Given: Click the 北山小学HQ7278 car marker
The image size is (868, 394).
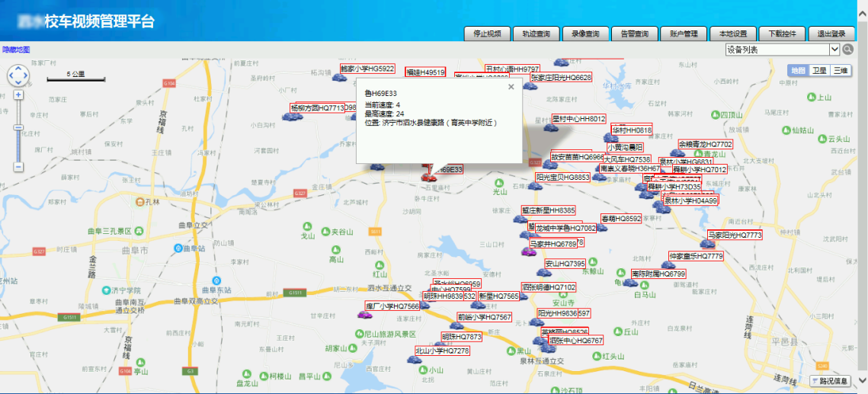Looking at the screenshot, I should point(414,360).
